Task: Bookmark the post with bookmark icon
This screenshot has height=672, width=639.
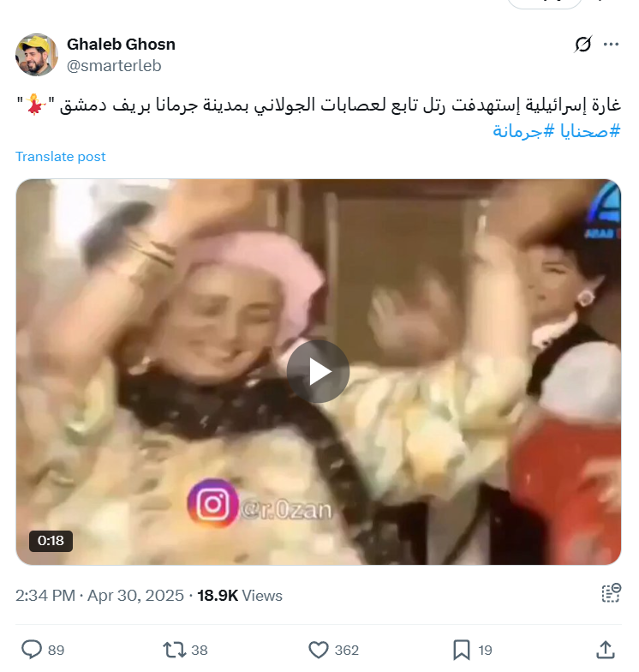Action: 462,650
